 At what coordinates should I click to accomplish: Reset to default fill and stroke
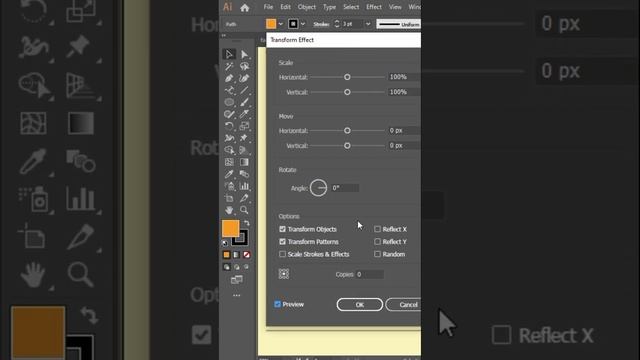click(x=225, y=243)
